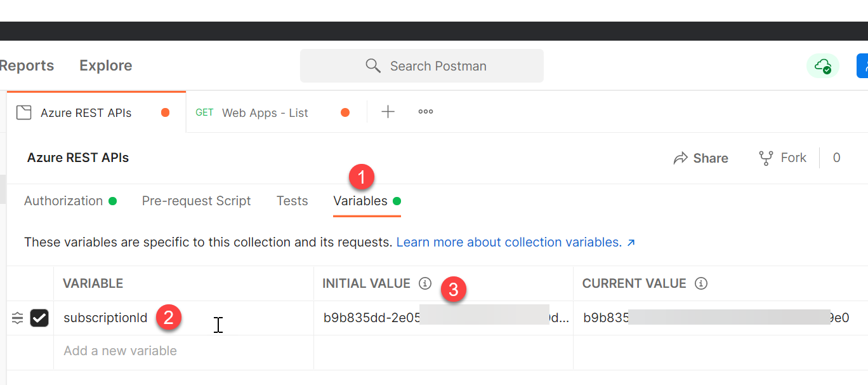Open the Explore menu
Screen dimensions: 868x385
pos(105,65)
